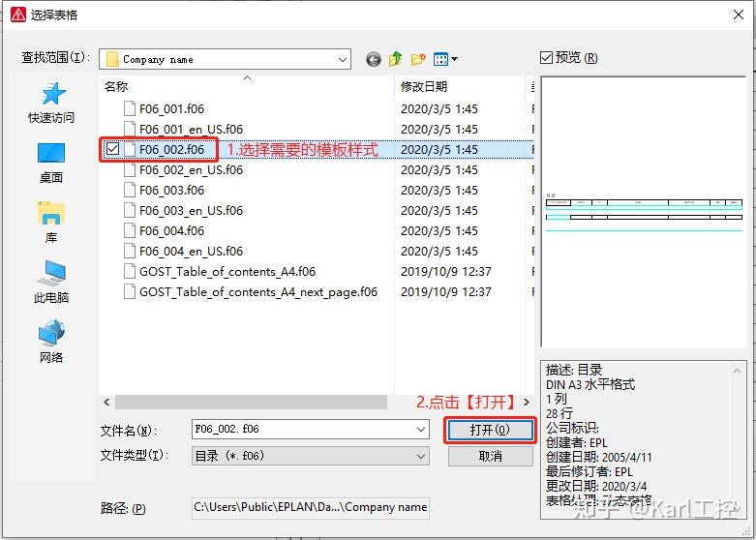
Task: Open Quick Access (快速访问) location
Action: coord(51,103)
